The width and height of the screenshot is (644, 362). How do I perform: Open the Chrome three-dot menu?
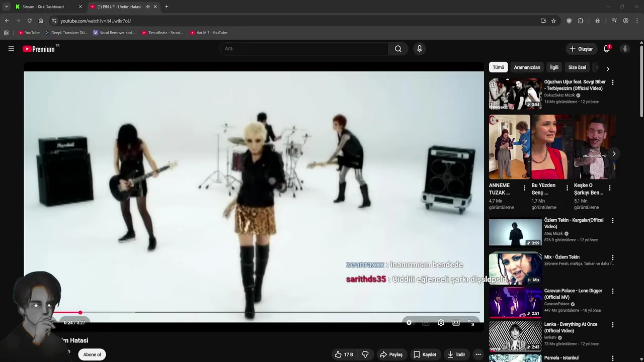(x=637, y=21)
